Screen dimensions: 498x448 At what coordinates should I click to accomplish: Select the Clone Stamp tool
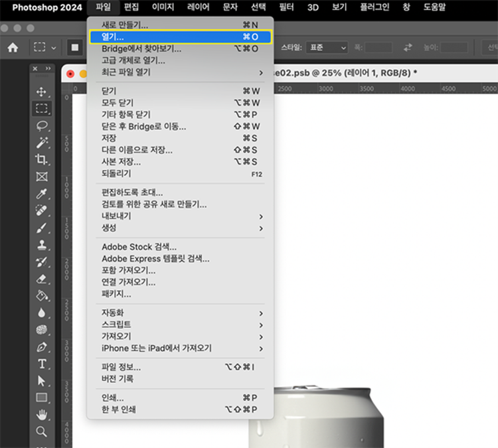(x=42, y=245)
